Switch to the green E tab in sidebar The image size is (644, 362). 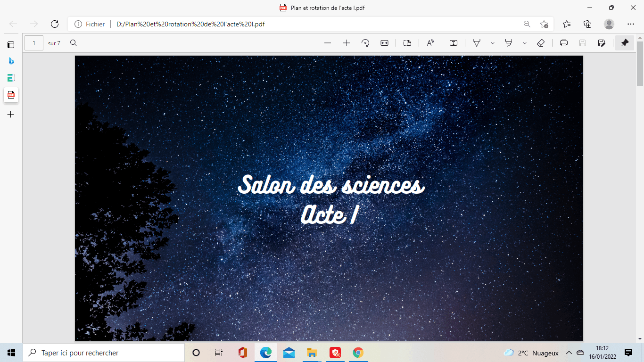(11, 78)
